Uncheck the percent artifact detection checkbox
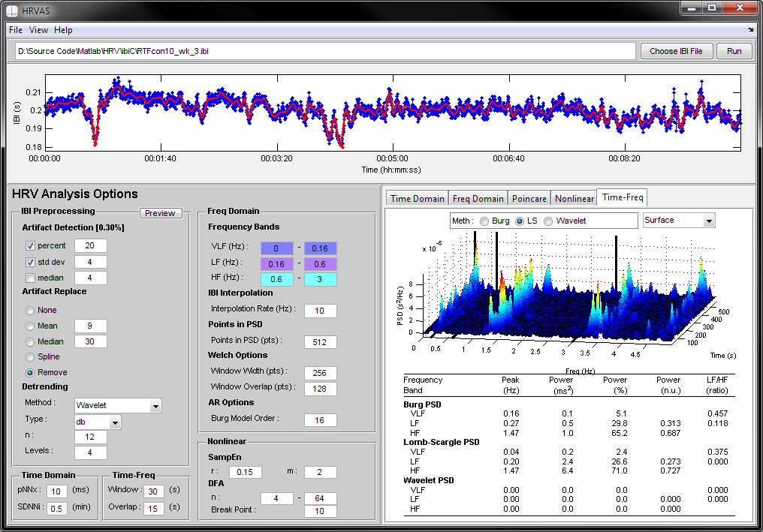This screenshot has height=532, width=763. coord(31,245)
